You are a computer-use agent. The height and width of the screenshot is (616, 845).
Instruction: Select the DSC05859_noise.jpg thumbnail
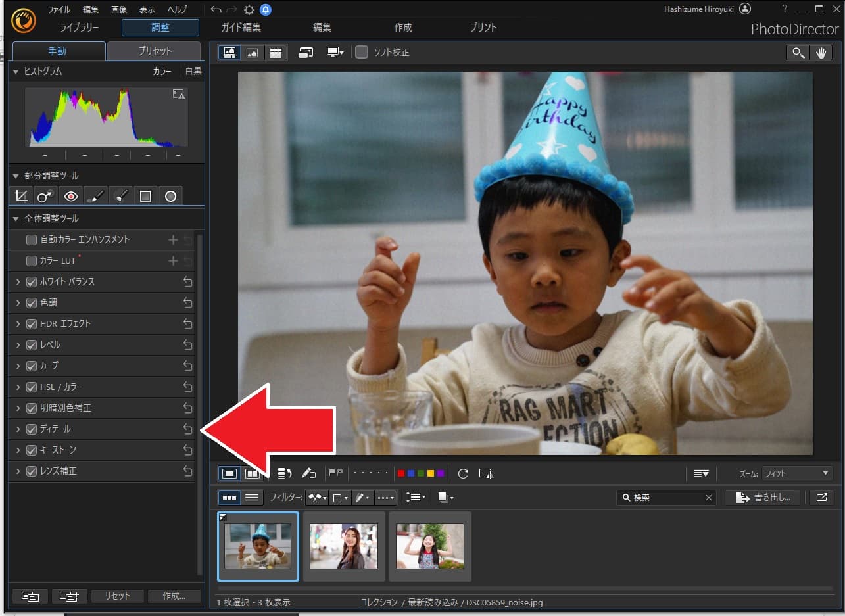pos(258,546)
